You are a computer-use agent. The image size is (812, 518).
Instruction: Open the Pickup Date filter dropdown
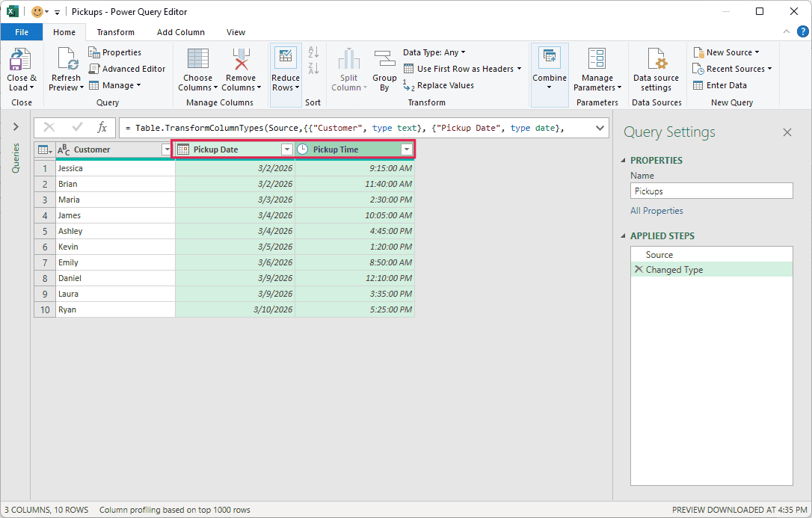(287, 149)
